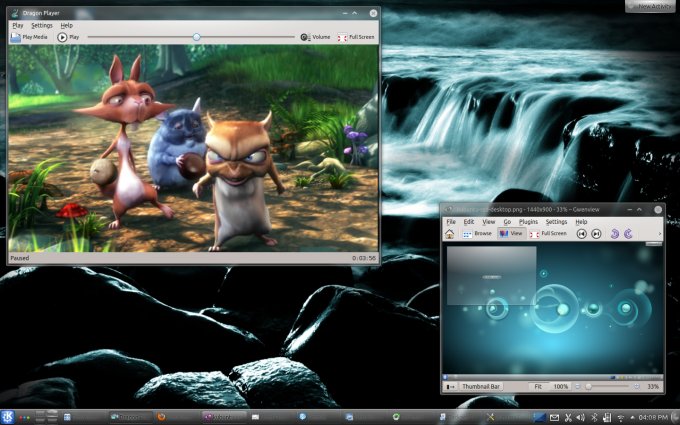Image resolution: width=680 pixels, height=425 pixels.
Task: Open the Settings menu in Dragon Player
Action: coord(42,25)
